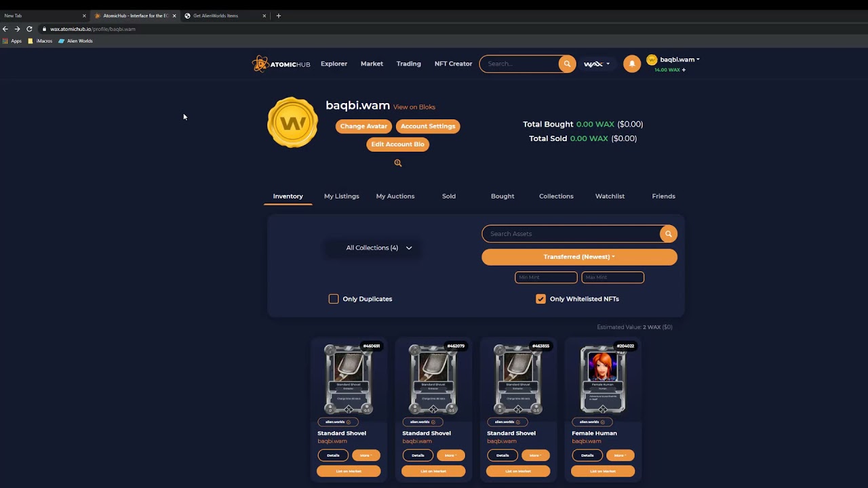Click the magnifier icon under Edit Account Bio

pyautogui.click(x=398, y=163)
